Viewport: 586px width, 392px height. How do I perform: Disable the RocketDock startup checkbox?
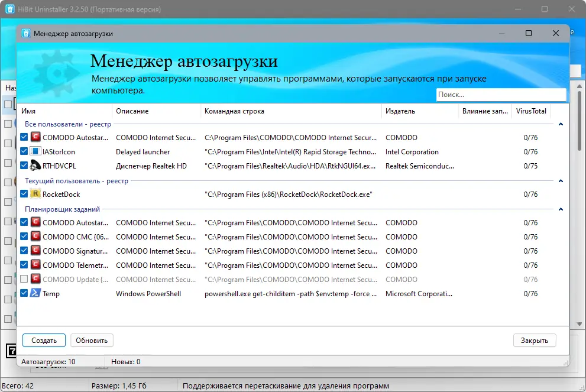24,193
